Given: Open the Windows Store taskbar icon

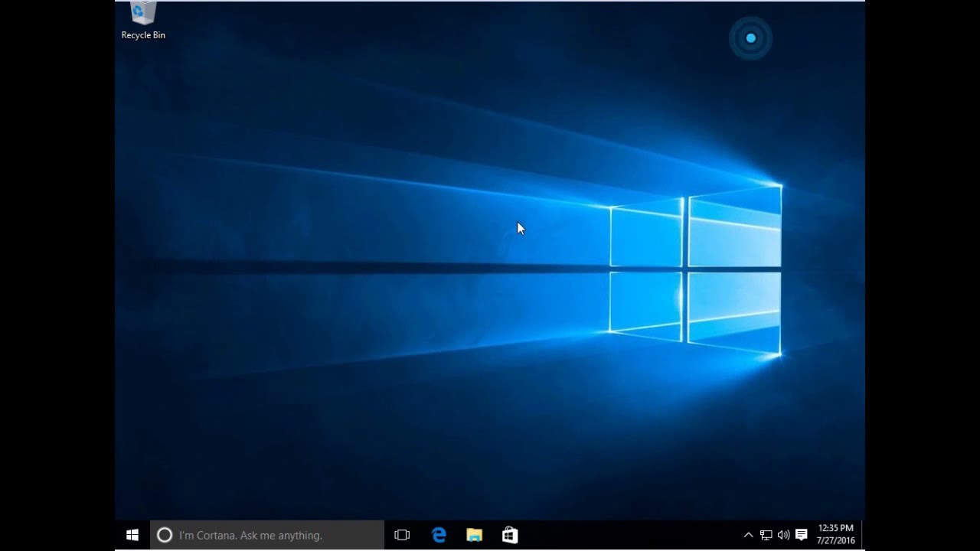Looking at the screenshot, I should 510,535.
